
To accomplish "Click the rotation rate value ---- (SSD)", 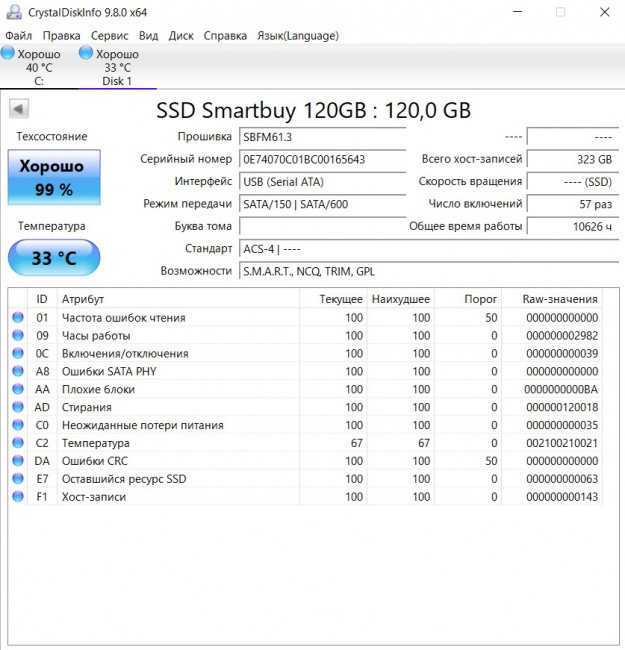I will pyautogui.click(x=572, y=182).
